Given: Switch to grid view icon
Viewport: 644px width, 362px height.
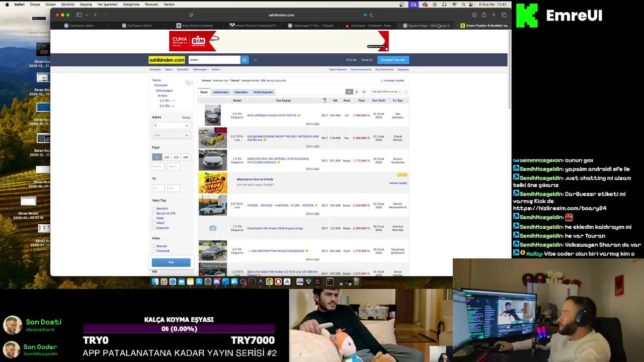Looking at the screenshot, I should [x=364, y=92].
